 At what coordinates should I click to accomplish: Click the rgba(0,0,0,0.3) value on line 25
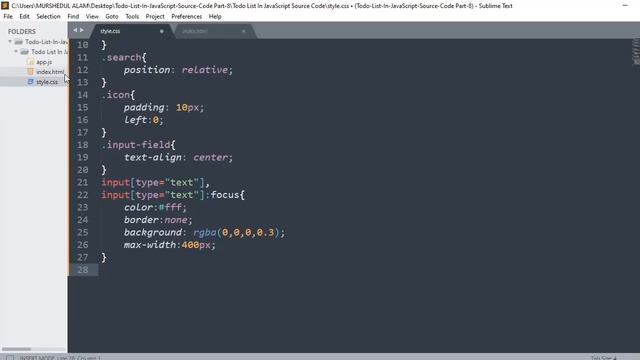pos(236,232)
